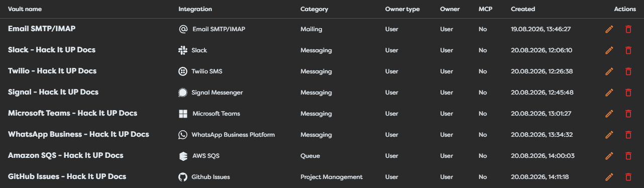Image resolution: width=644 pixels, height=188 pixels.
Task: Delete the Twilio - Hack It UP Docs vault
Action: click(628, 71)
